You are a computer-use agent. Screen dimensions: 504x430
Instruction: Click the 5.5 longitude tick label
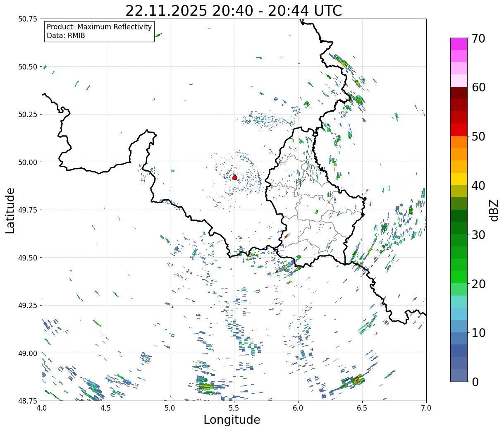point(234,408)
